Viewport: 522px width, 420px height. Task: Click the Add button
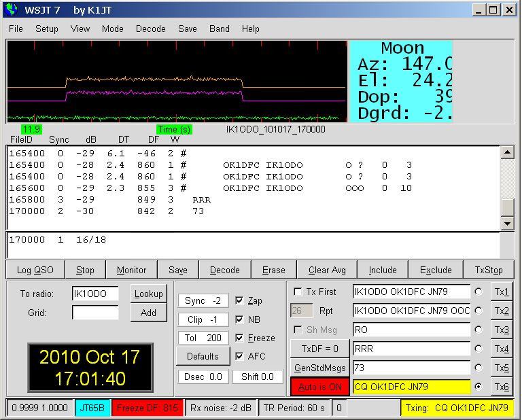148,313
